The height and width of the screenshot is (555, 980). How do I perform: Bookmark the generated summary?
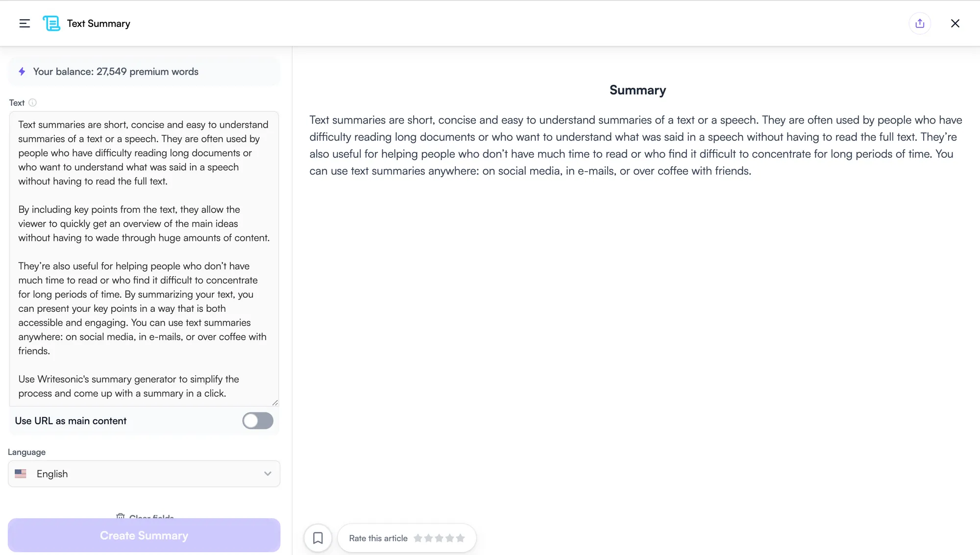click(x=318, y=538)
